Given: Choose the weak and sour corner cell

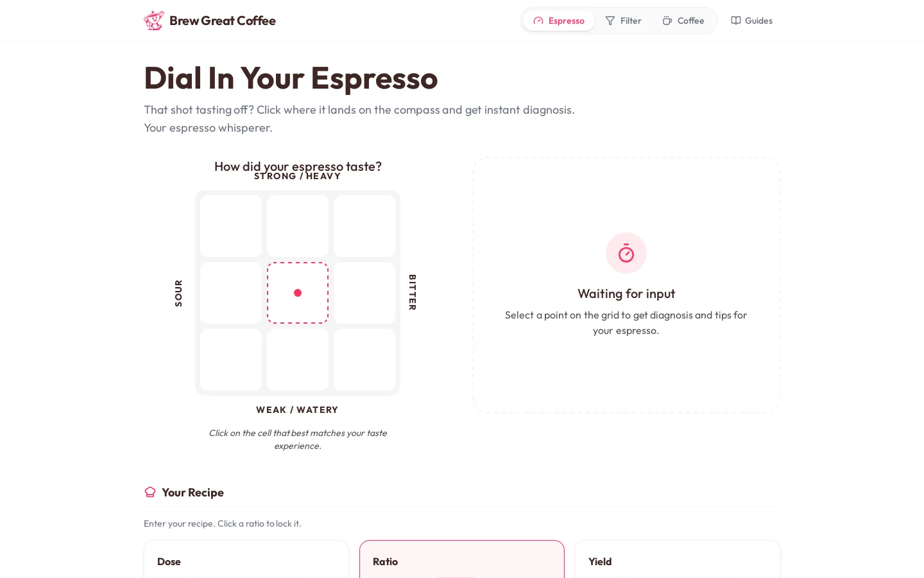Looking at the screenshot, I should click(231, 360).
